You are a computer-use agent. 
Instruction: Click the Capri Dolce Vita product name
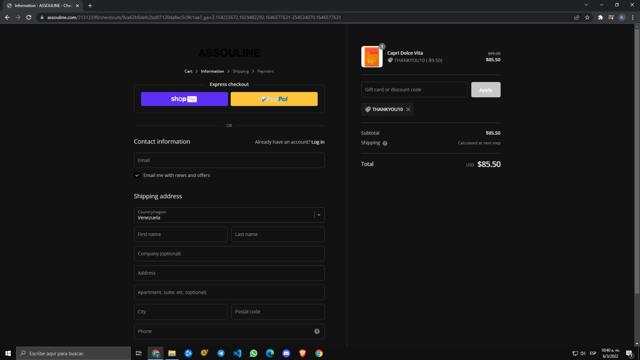pos(405,53)
